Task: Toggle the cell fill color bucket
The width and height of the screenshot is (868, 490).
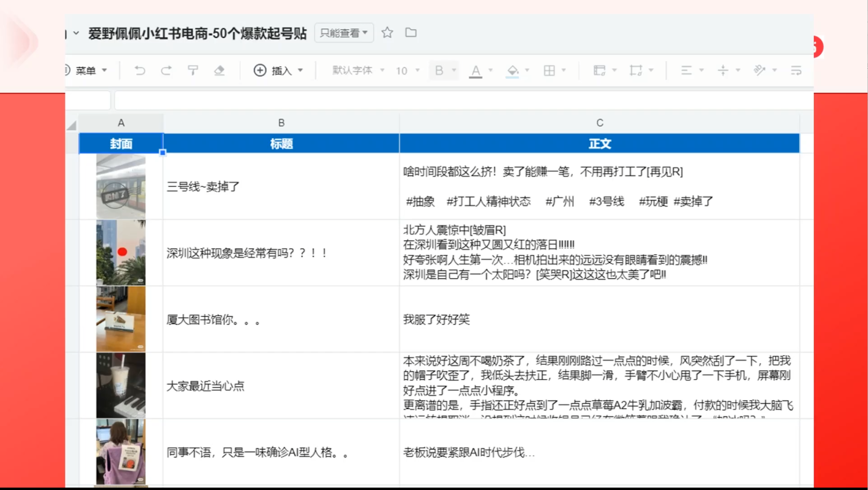Action: click(x=513, y=71)
